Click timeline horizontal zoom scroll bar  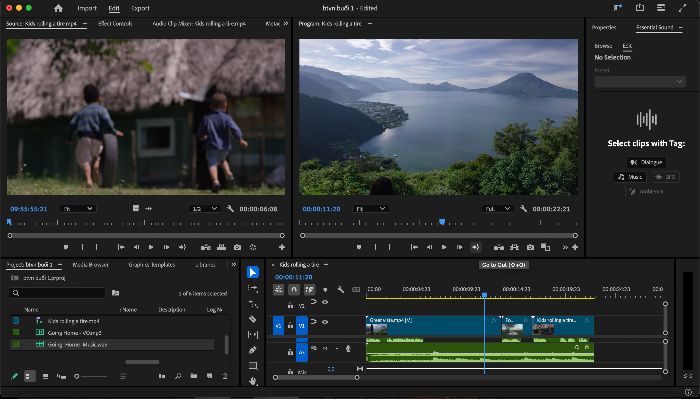(x=316, y=377)
